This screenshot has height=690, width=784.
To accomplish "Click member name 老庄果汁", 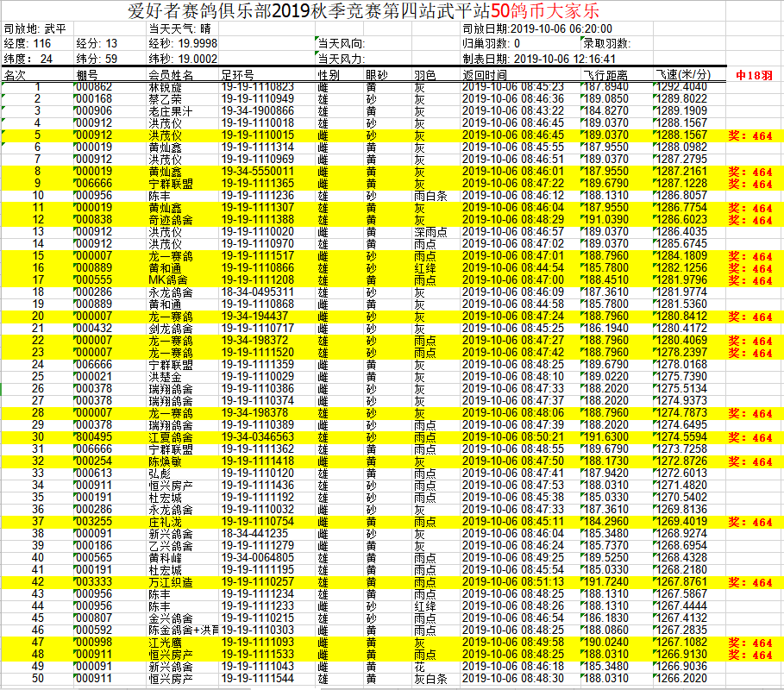I will click(171, 111).
